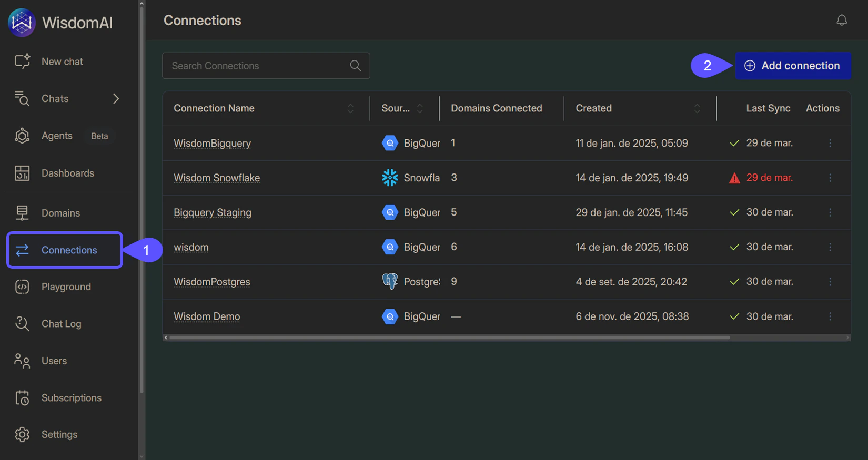Click the PostgreSQL elephant icon

pos(390,282)
